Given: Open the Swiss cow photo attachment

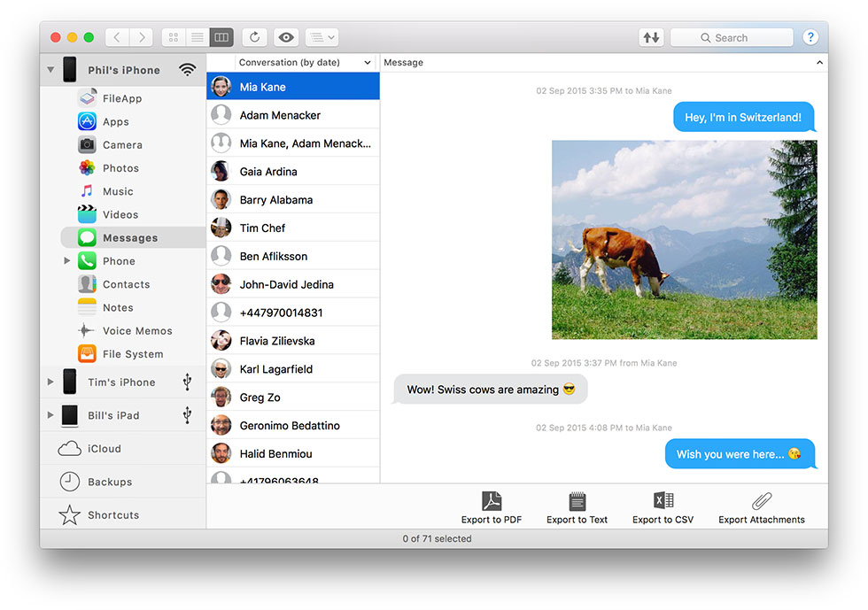Looking at the screenshot, I should [x=684, y=239].
